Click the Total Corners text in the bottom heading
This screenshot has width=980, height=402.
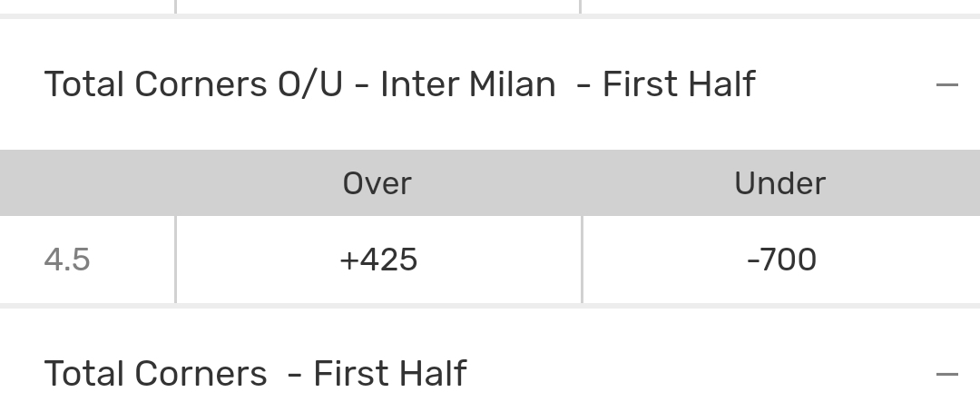click(155, 374)
